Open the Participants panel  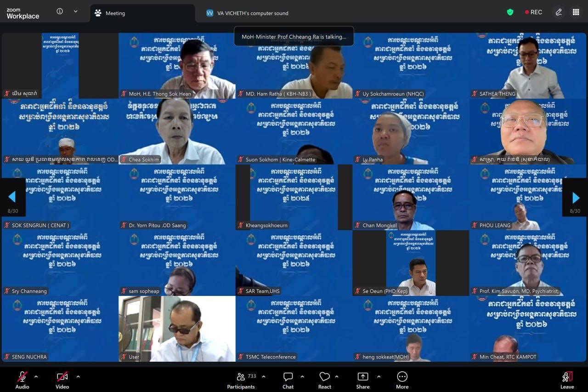coord(241,380)
